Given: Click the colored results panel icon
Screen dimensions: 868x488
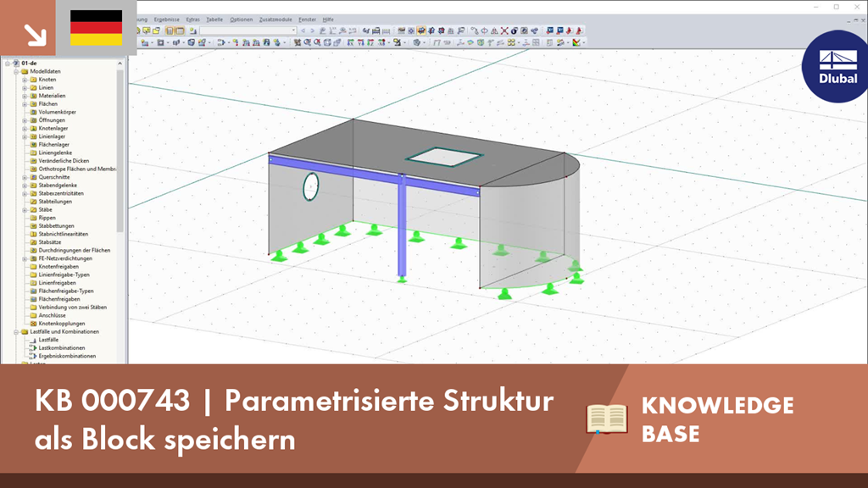Looking at the screenshot, I should 576,42.
